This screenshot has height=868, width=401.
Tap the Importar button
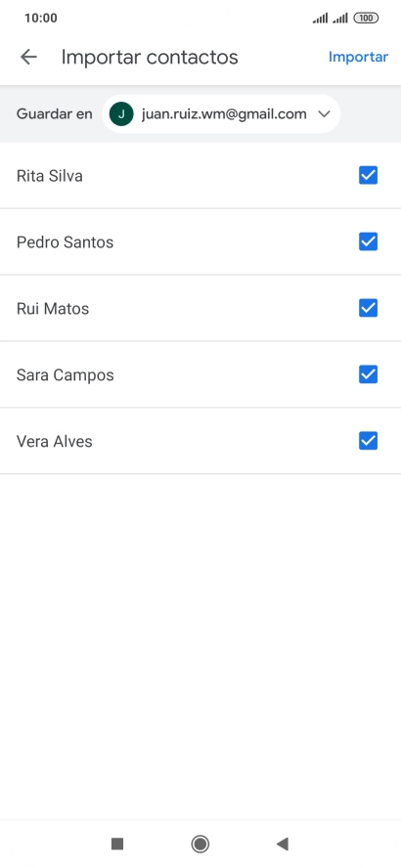pyautogui.click(x=358, y=57)
